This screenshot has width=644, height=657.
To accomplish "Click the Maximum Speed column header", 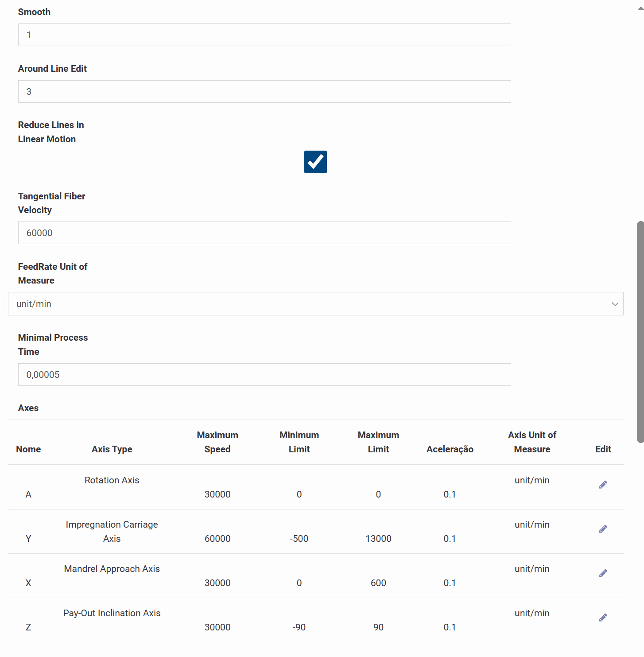I will point(217,442).
